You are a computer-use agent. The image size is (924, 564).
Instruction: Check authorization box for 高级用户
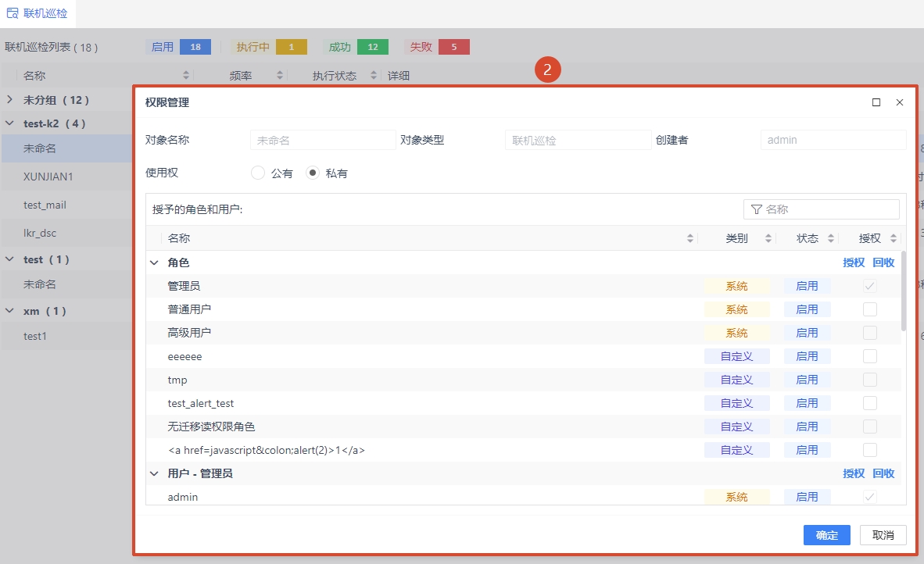[x=870, y=333]
